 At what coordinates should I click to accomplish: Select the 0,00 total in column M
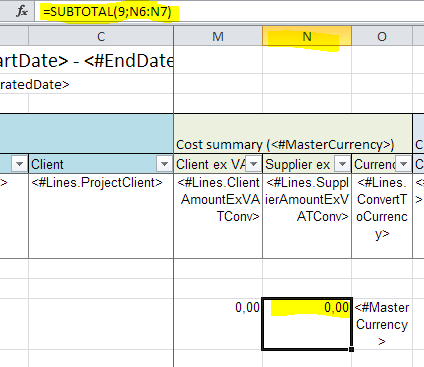pyautogui.click(x=218, y=324)
